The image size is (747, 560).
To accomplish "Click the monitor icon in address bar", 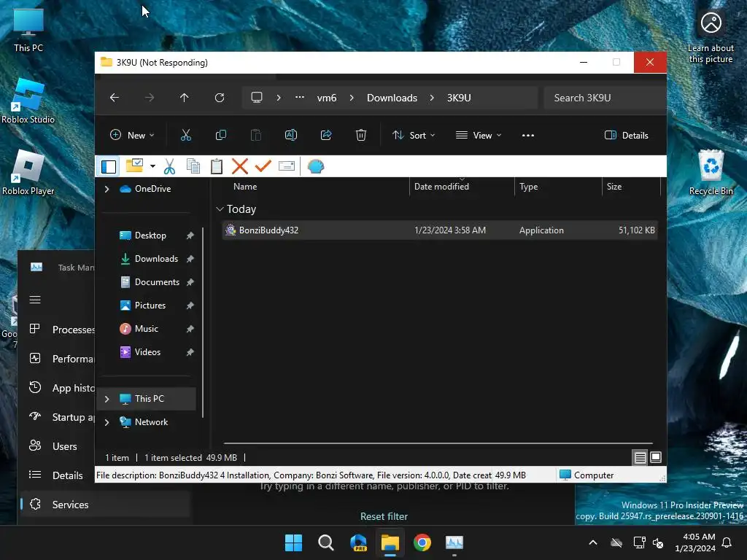I will pyautogui.click(x=257, y=98).
